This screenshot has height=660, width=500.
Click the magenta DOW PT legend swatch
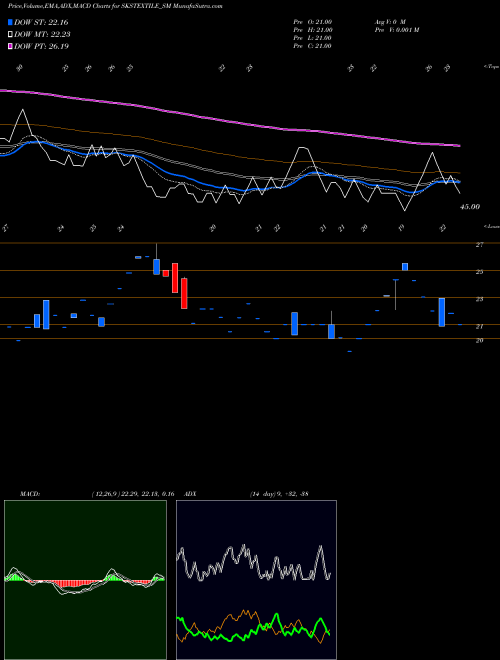(x=10, y=46)
